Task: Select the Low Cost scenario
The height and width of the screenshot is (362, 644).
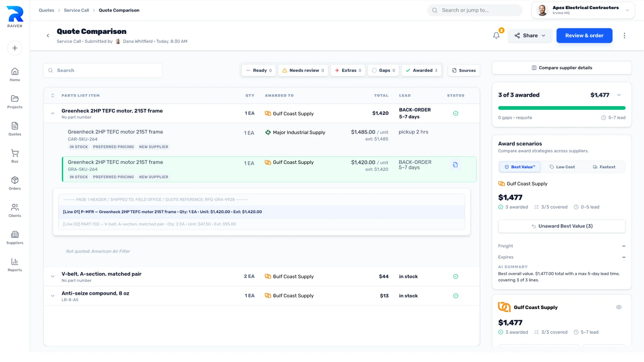Action: click(562, 167)
